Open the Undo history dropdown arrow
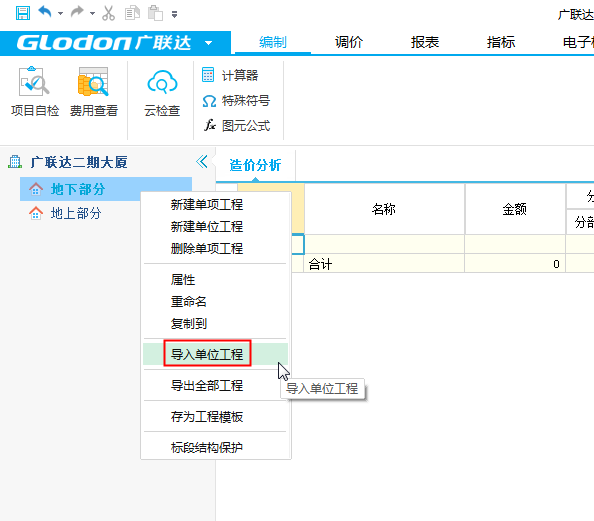This screenshot has width=594, height=521. click(60, 14)
